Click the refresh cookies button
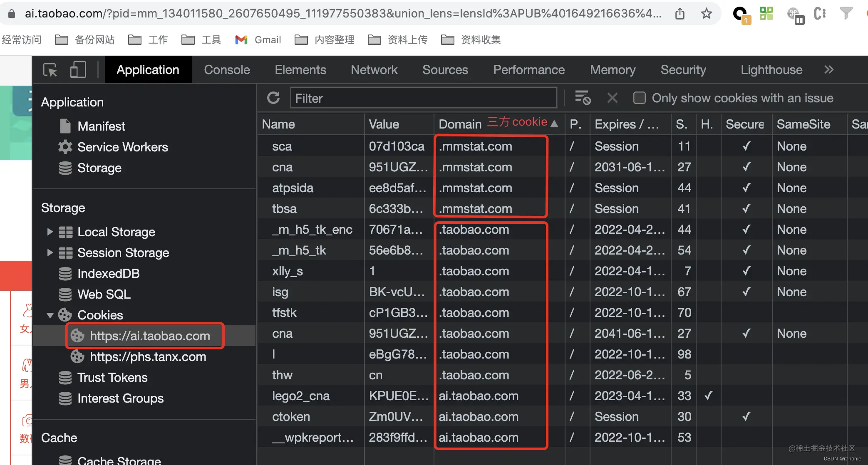This screenshot has width=868, height=465. point(274,98)
